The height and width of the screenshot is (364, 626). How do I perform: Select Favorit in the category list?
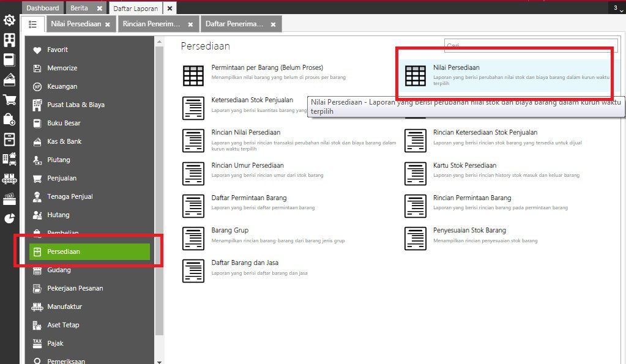(58, 50)
